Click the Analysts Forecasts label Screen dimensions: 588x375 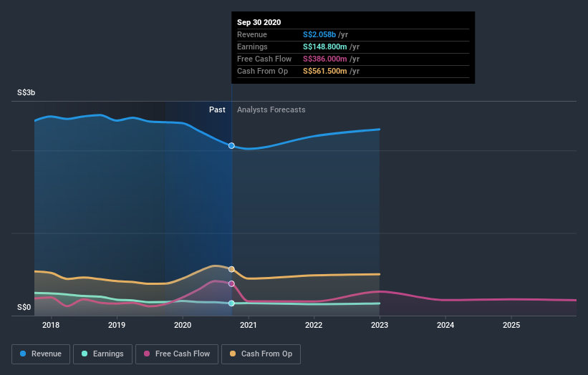click(271, 109)
